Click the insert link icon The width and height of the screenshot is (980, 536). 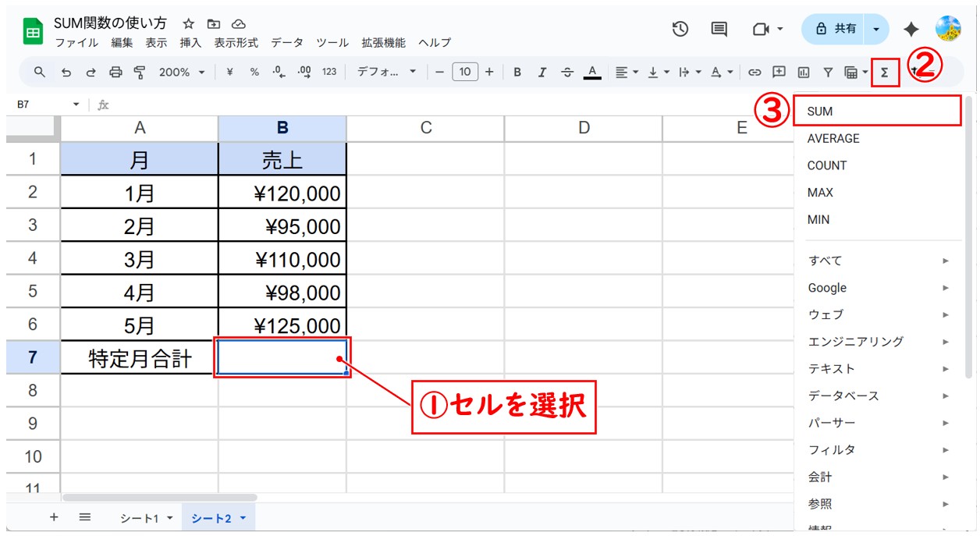(x=755, y=73)
